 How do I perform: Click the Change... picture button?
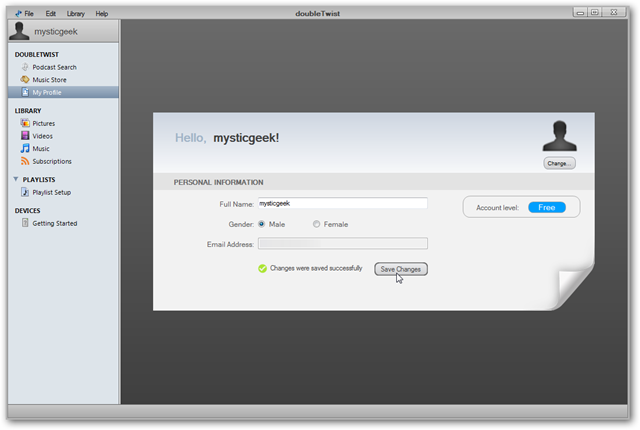click(x=559, y=163)
